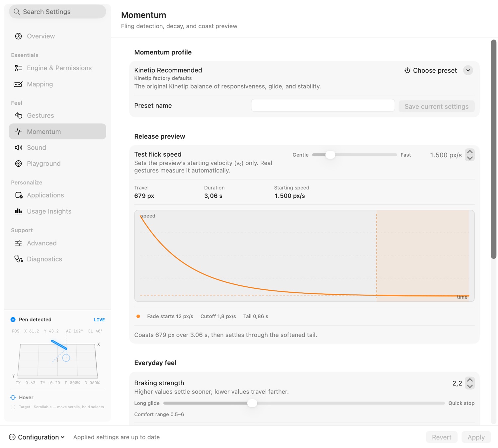
Task: Click the '3,06 s' duration value
Action: click(213, 196)
